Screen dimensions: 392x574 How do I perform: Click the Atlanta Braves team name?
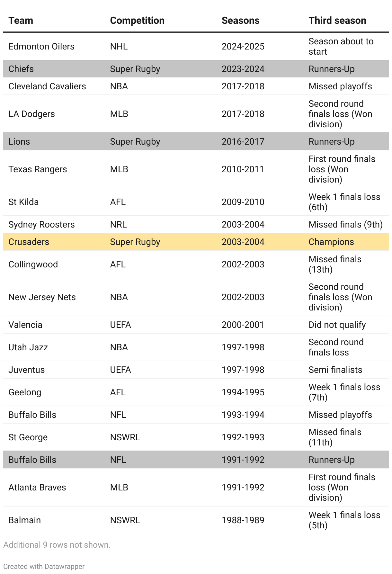(37, 488)
